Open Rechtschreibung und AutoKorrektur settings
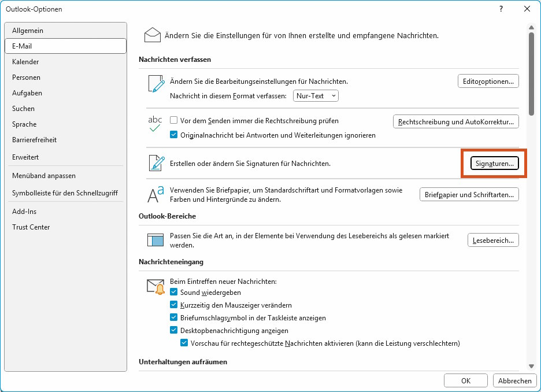This screenshot has width=541, height=392. tap(456, 122)
